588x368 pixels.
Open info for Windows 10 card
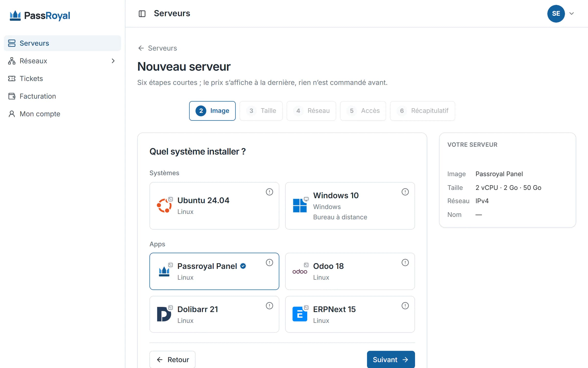tap(405, 192)
